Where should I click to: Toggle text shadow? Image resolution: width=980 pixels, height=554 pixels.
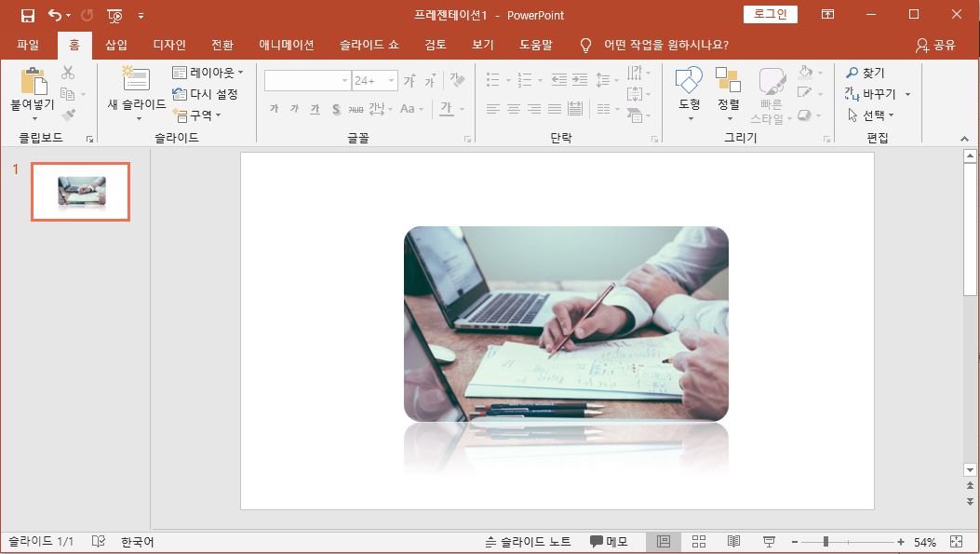pos(336,110)
